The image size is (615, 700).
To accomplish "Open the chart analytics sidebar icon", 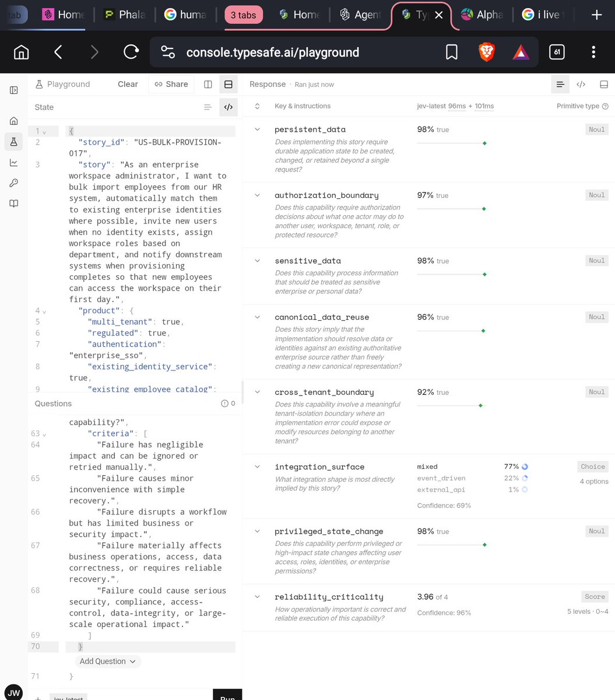I will click(x=14, y=163).
